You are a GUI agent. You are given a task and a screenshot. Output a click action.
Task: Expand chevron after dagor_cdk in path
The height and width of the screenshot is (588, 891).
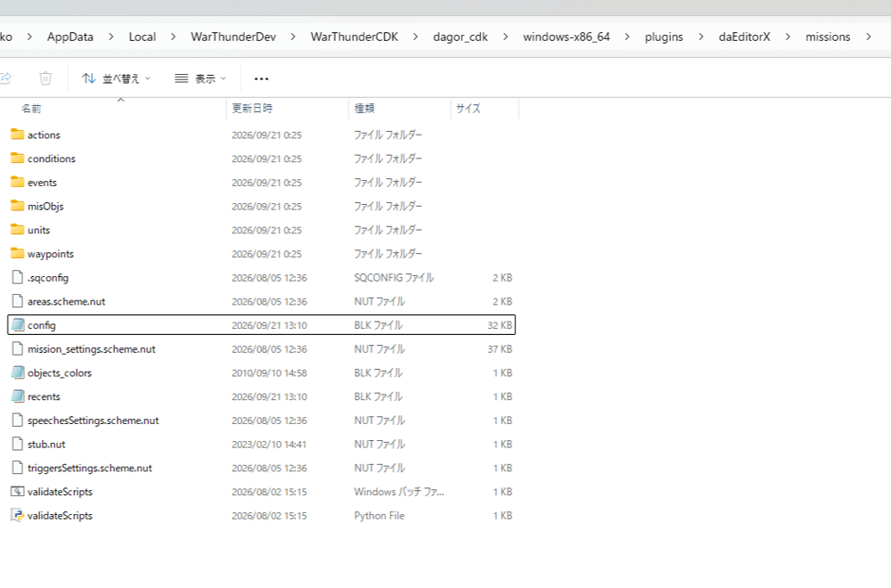click(505, 37)
